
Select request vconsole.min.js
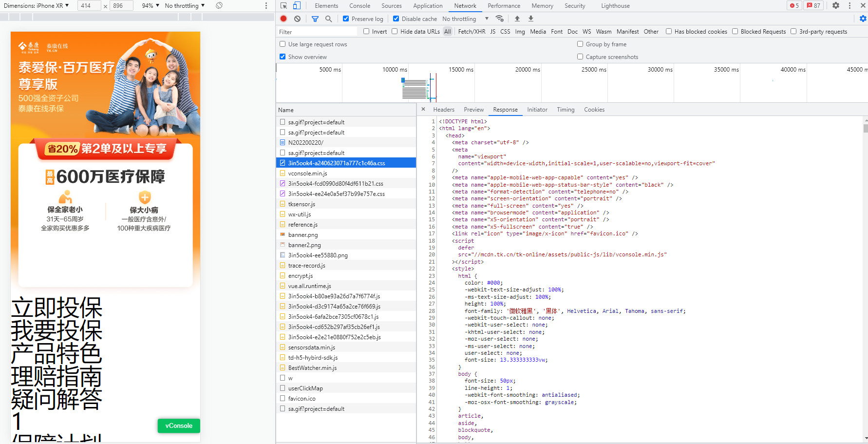click(x=346, y=173)
